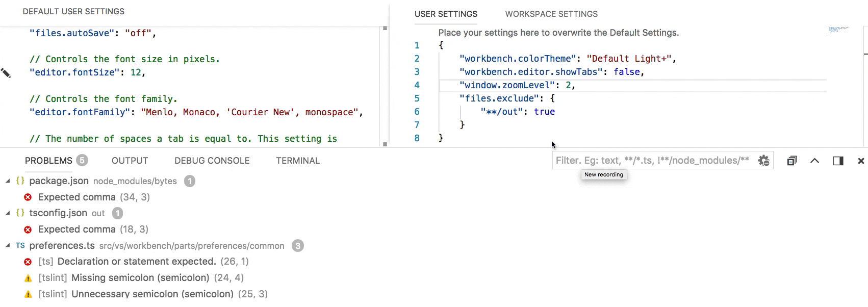The image size is (868, 307).
Task: Open the Output panel tab
Action: pyautogui.click(x=130, y=161)
